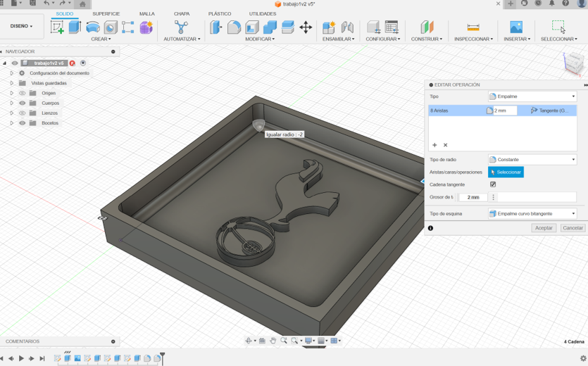Click the Joint tool icon
Screen dimensions: 588x366
(x=347, y=27)
